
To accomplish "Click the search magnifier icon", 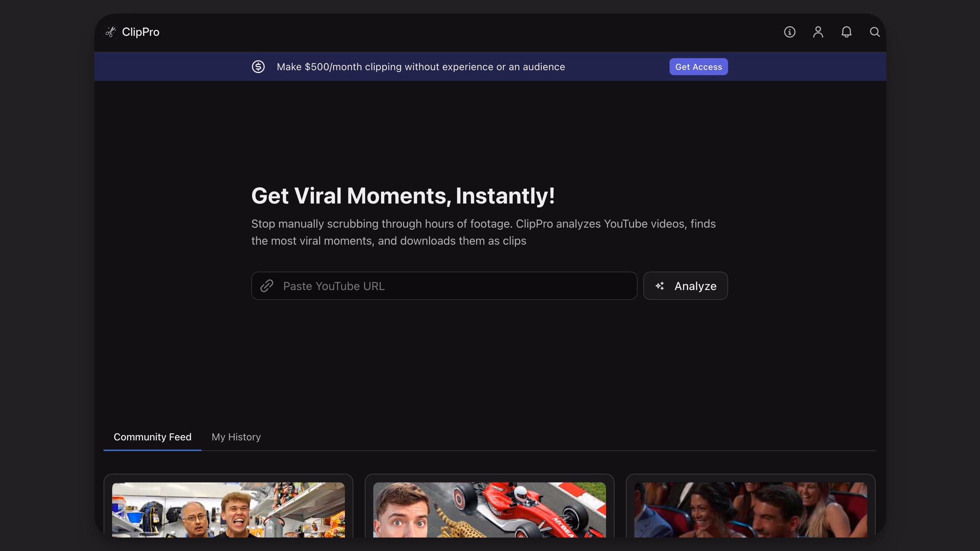I will (875, 32).
